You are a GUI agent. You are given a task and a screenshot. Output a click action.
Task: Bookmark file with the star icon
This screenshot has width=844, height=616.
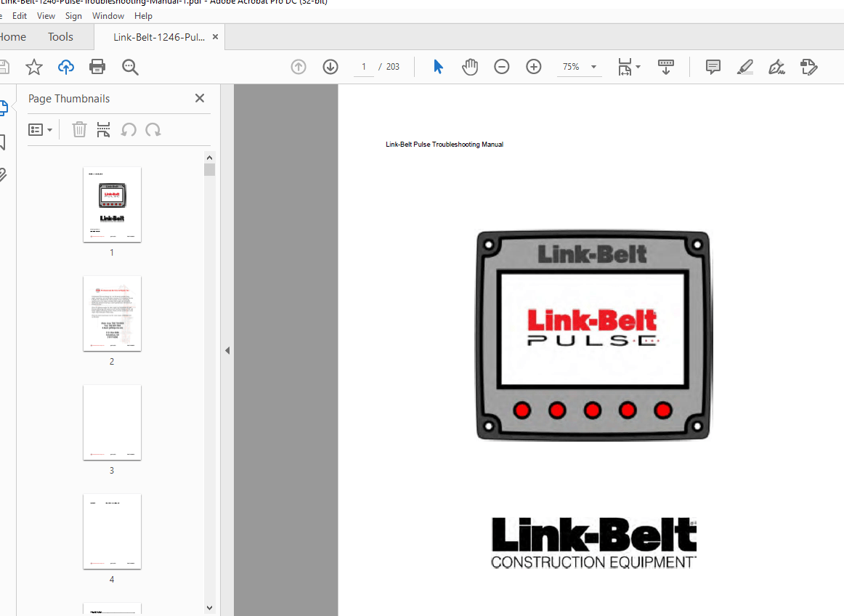tap(34, 67)
